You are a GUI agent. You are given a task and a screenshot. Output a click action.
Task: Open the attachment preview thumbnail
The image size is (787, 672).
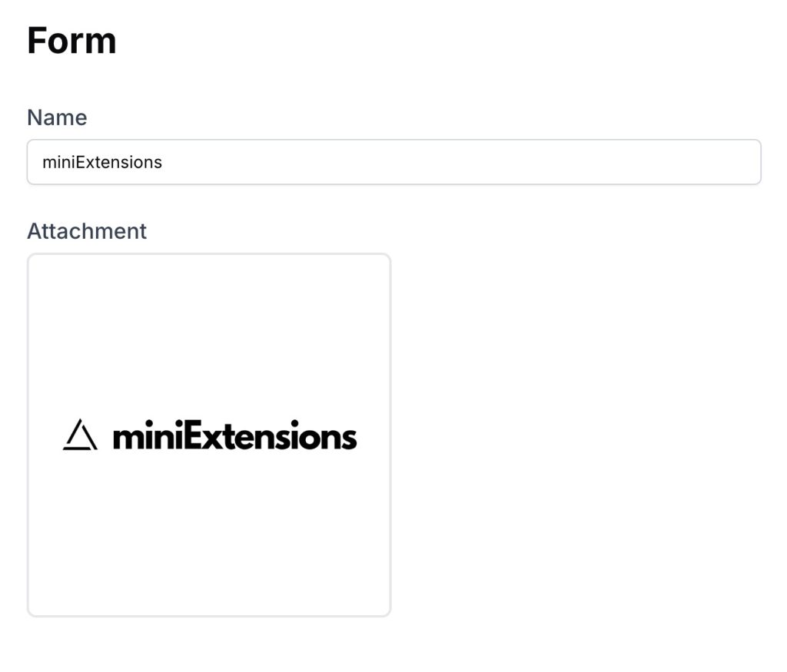point(209,435)
